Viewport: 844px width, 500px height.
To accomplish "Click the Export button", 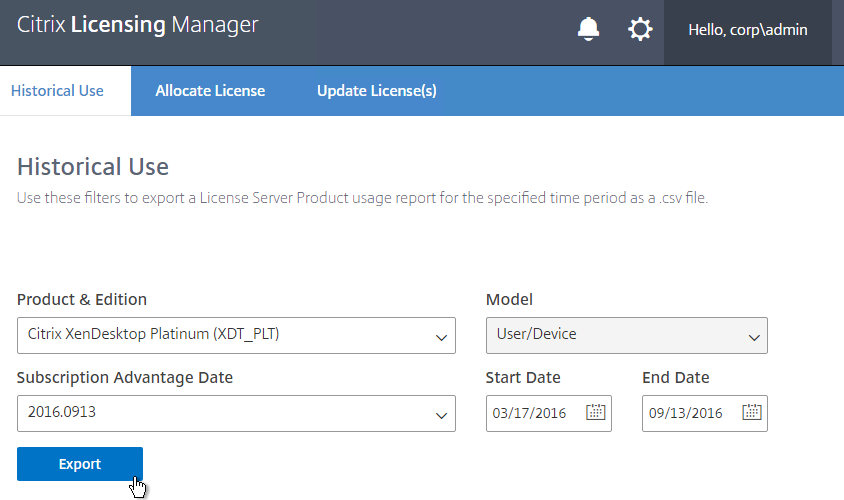I will pyautogui.click(x=80, y=464).
